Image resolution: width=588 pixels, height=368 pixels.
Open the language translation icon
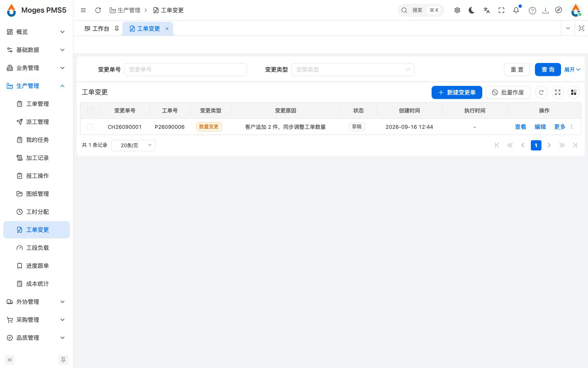[486, 10]
